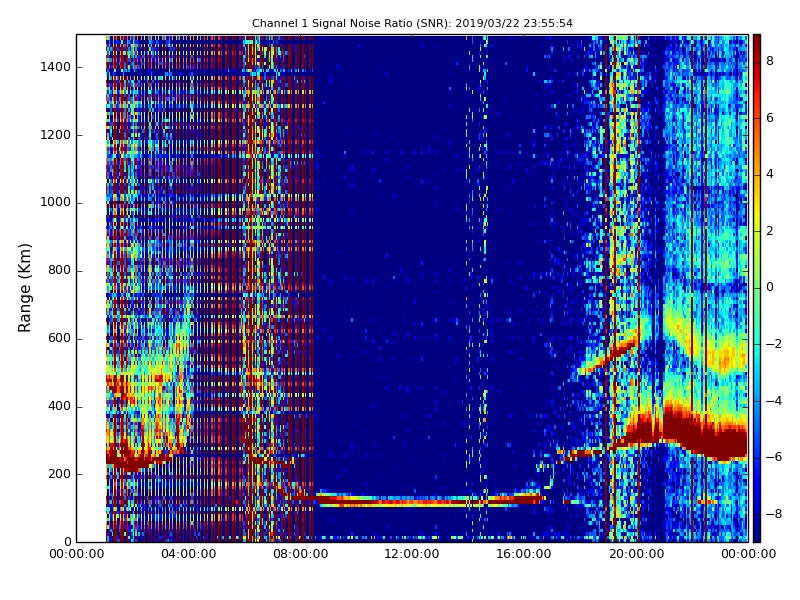Click the colorbar tick label −8
The image size is (800, 600).
[x=774, y=514]
